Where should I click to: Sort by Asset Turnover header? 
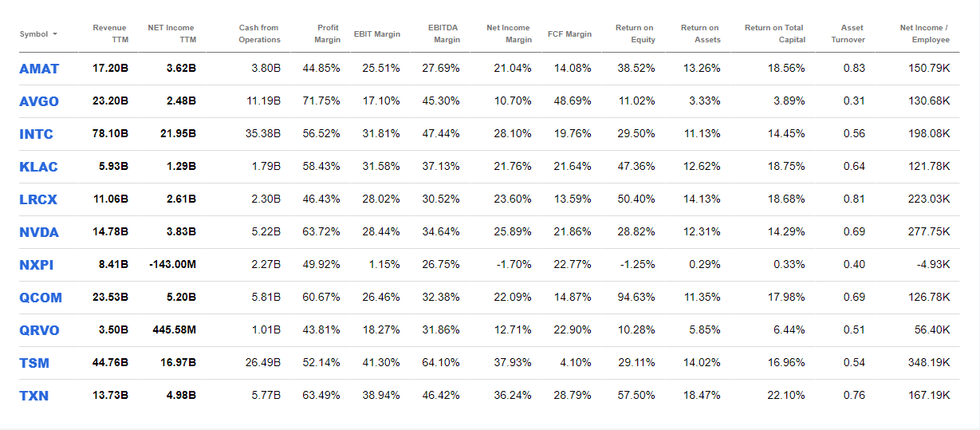pos(847,34)
